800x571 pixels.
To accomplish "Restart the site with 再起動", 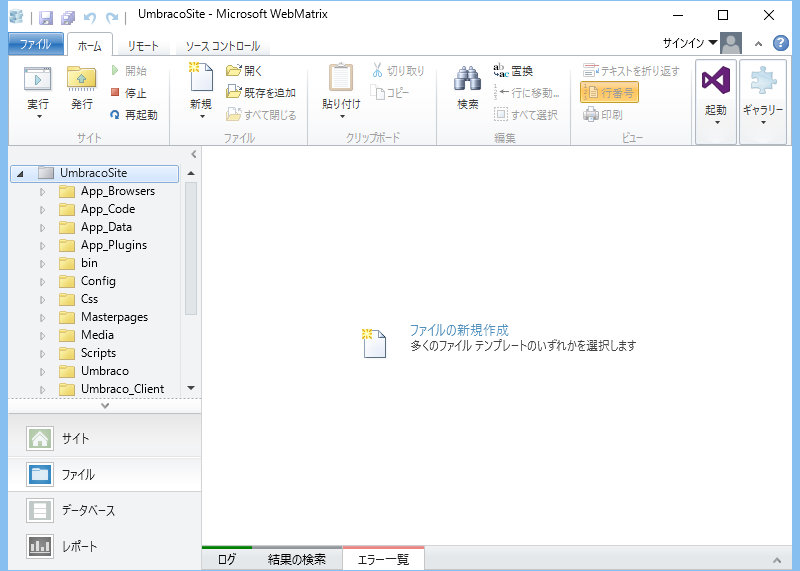I will pos(134,115).
